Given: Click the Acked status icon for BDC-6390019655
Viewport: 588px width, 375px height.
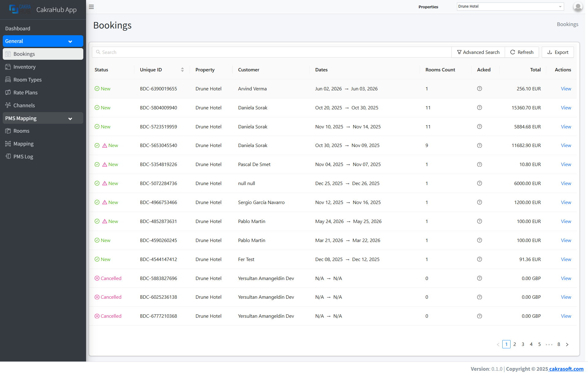Looking at the screenshot, I should tap(479, 89).
